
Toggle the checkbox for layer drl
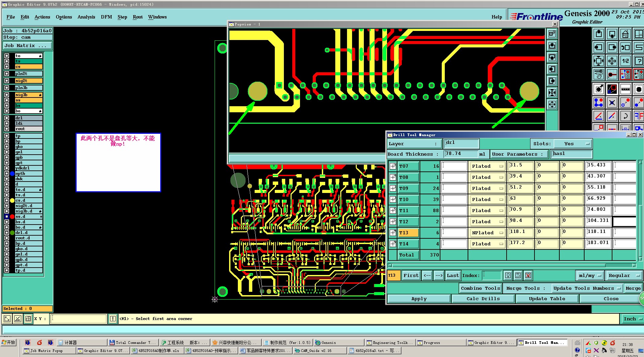tap(7, 118)
